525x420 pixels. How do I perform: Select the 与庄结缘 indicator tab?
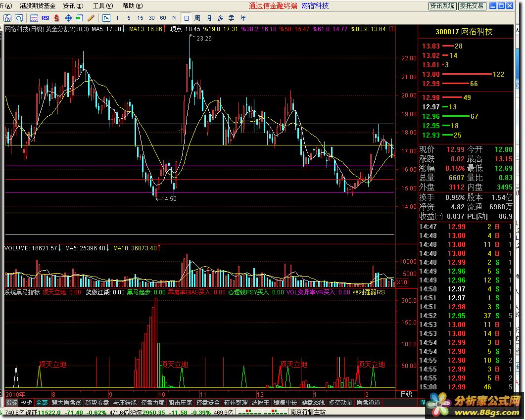[x=125, y=403]
